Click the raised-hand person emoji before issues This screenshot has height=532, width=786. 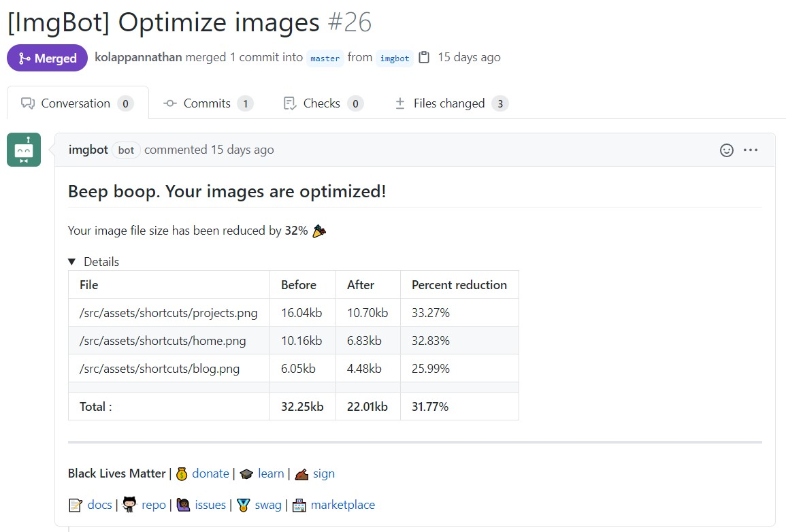pyautogui.click(x=184, y=505)
